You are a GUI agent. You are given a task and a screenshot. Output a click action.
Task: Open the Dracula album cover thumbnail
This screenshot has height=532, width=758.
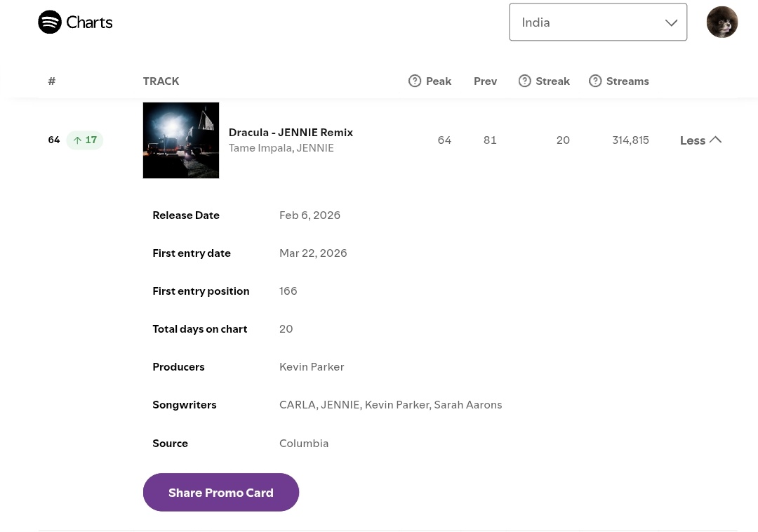(181, 140)
